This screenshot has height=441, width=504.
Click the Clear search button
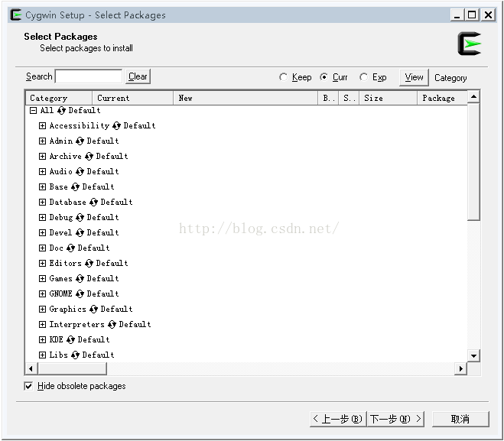pos(138,76)
